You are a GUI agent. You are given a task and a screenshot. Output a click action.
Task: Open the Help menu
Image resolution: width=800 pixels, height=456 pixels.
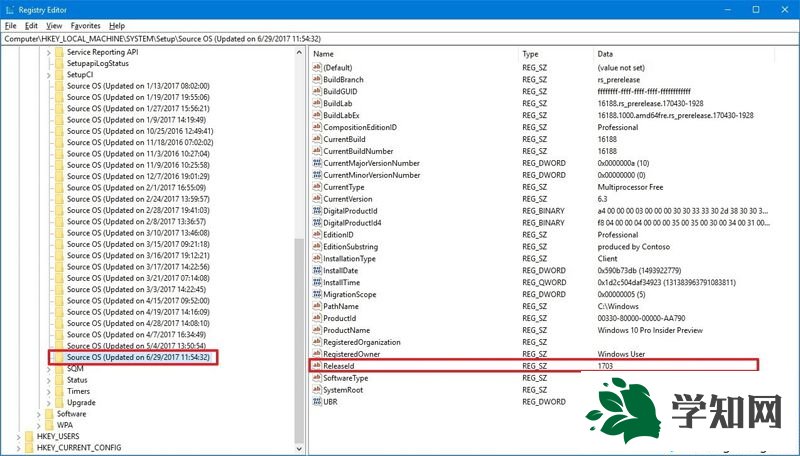(x=117, y=26)
